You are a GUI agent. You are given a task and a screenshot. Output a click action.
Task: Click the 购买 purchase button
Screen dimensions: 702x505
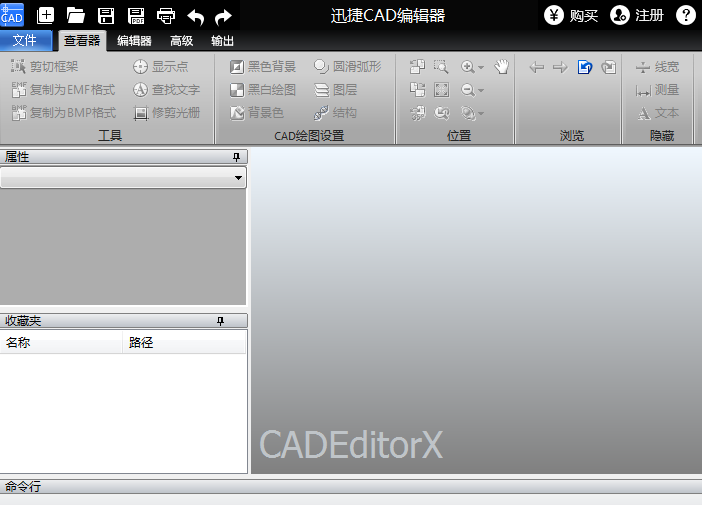[571, 15]
